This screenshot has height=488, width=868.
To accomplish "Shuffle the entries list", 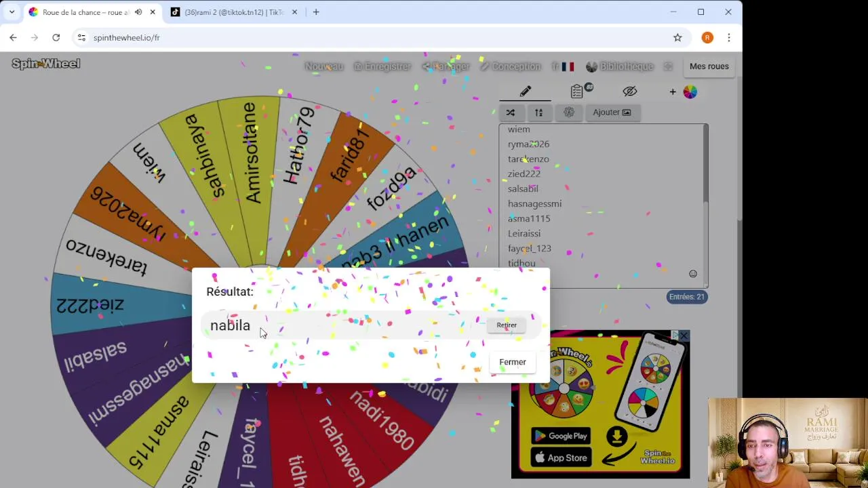I will coord(511,113).
